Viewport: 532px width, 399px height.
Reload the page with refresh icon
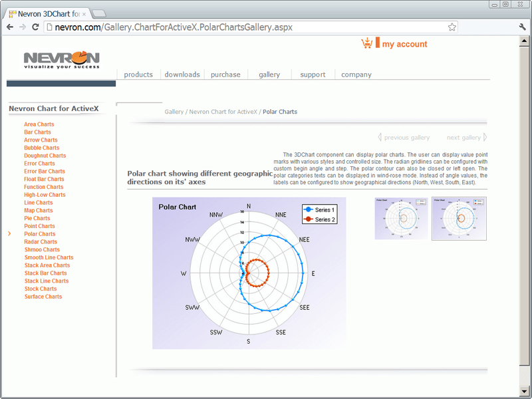(35, 27)
